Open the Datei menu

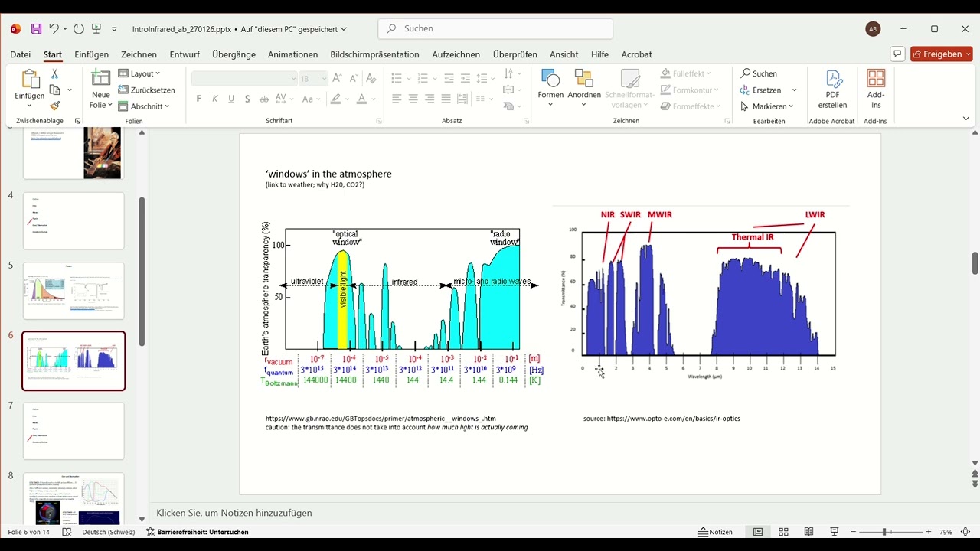click(21, 54)
